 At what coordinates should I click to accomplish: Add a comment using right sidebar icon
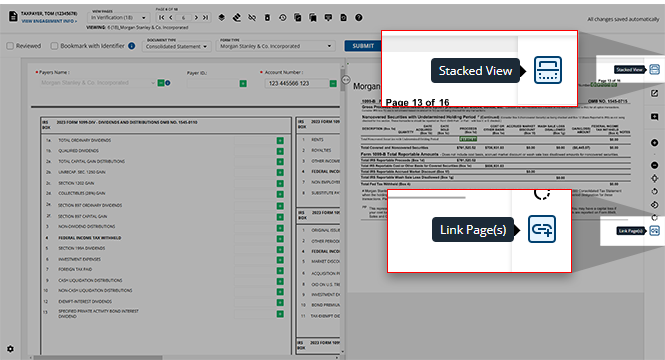tap(654, 117)
